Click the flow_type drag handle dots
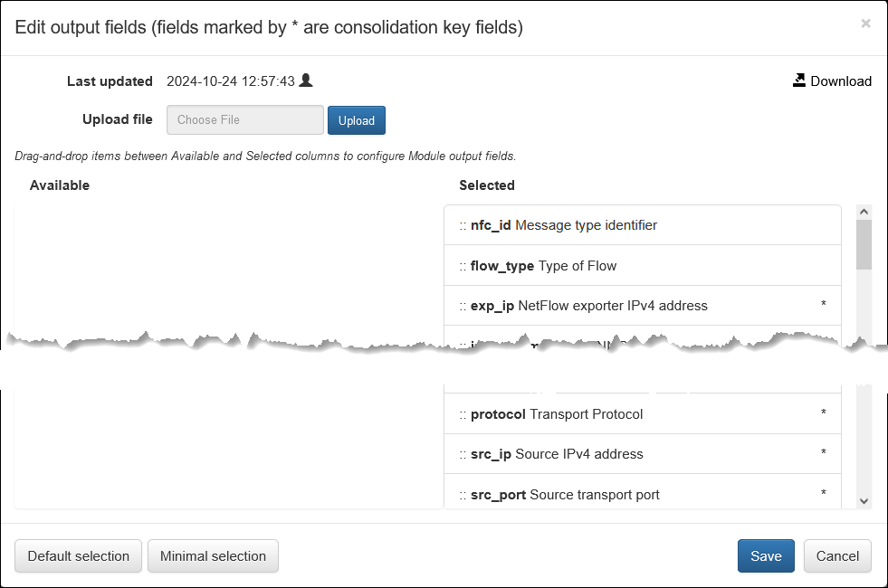The width and height of the screenshot is (888, 588). tap(463, 266)
